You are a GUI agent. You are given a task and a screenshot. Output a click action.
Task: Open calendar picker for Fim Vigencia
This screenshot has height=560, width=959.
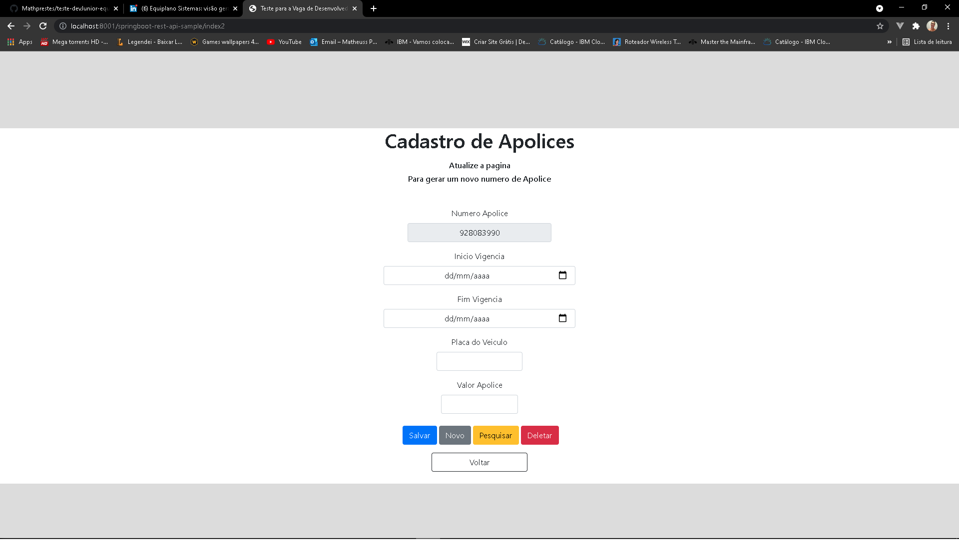[x=562, y=318]
